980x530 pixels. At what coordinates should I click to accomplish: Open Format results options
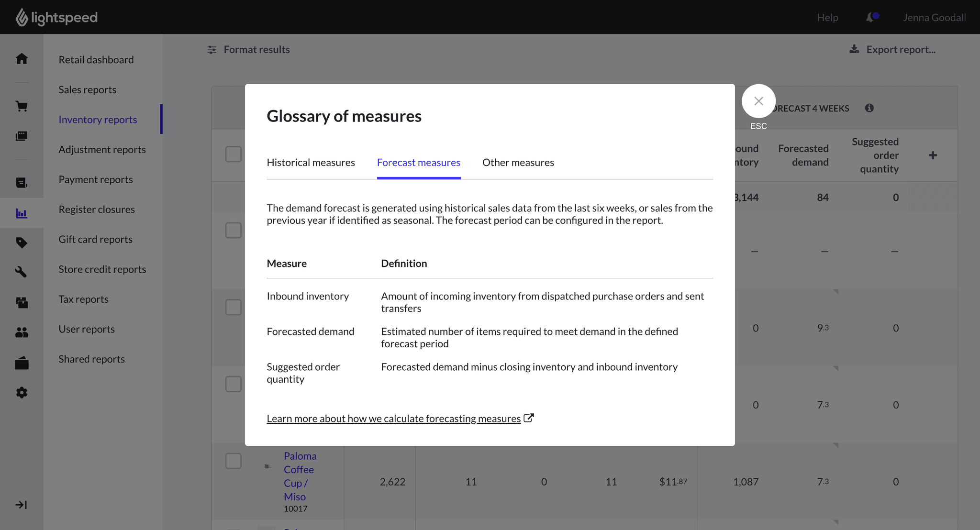(249, 50)
